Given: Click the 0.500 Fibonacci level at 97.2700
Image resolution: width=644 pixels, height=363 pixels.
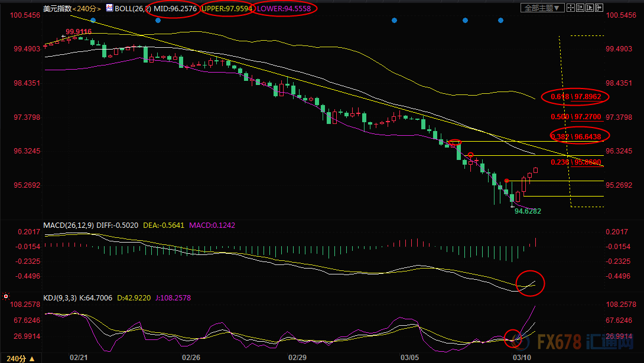Looking at the screenshot, I should [x=575, y=117].
